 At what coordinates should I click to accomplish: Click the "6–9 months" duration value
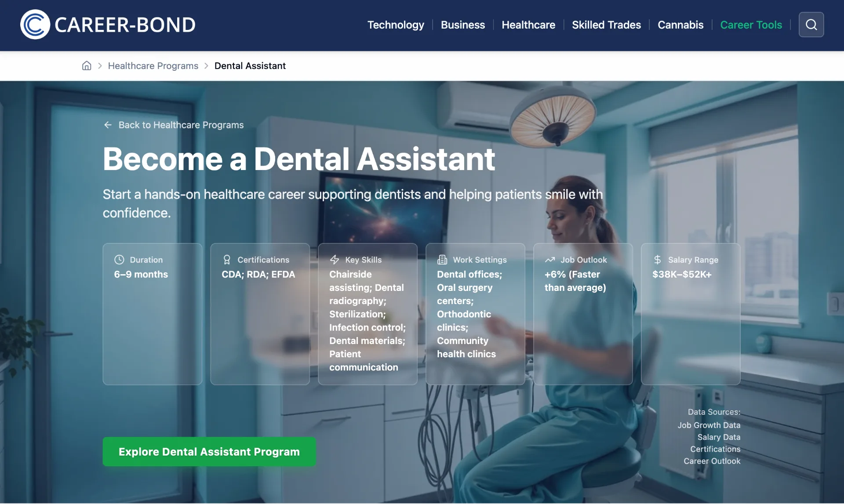[x=141, y=274]
